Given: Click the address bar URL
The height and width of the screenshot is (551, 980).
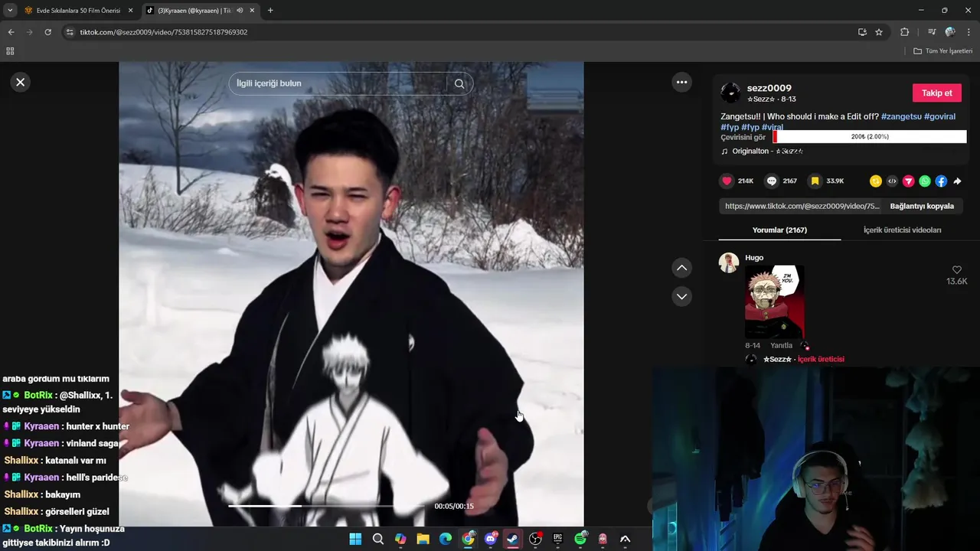Looking at the screenshot, I should tap(163, 32).
